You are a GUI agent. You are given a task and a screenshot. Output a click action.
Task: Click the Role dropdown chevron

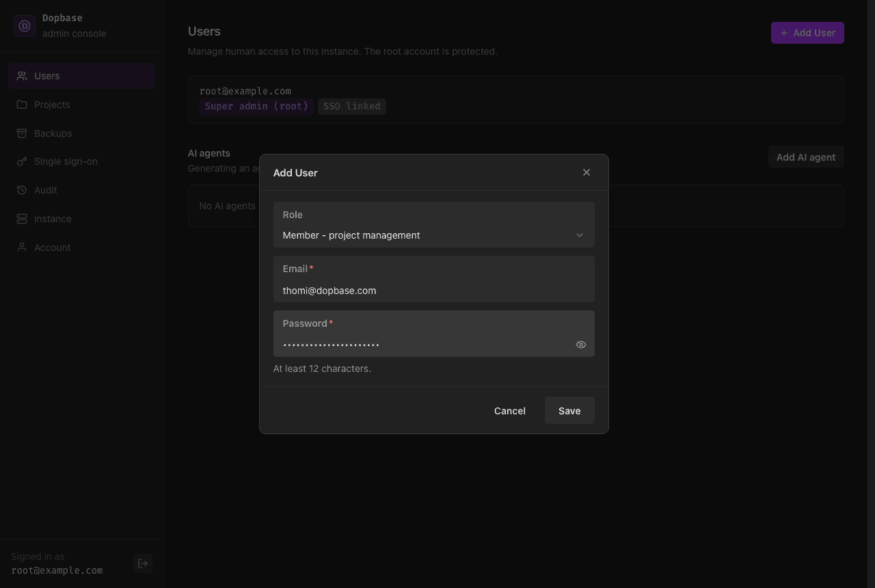click(x=580, y=235)
